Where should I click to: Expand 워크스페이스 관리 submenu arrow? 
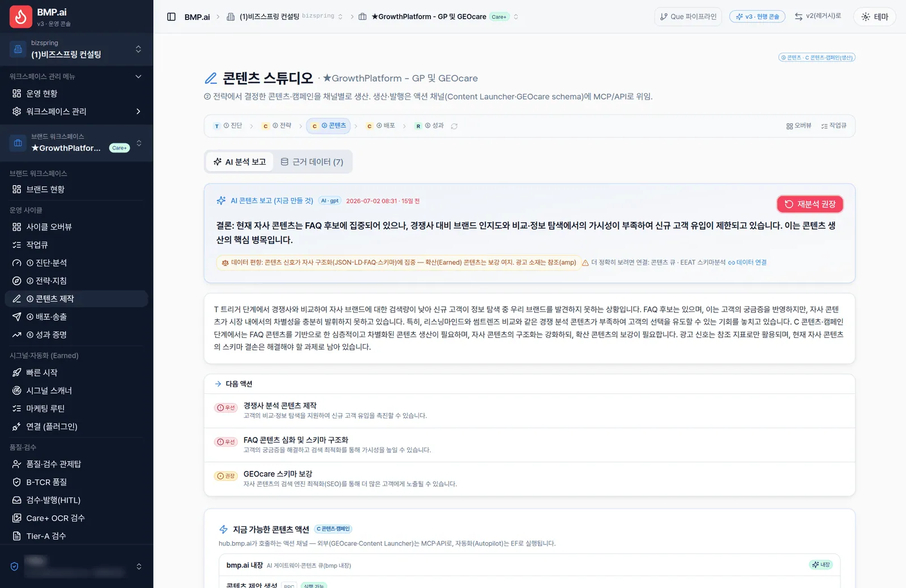(138, 111)
